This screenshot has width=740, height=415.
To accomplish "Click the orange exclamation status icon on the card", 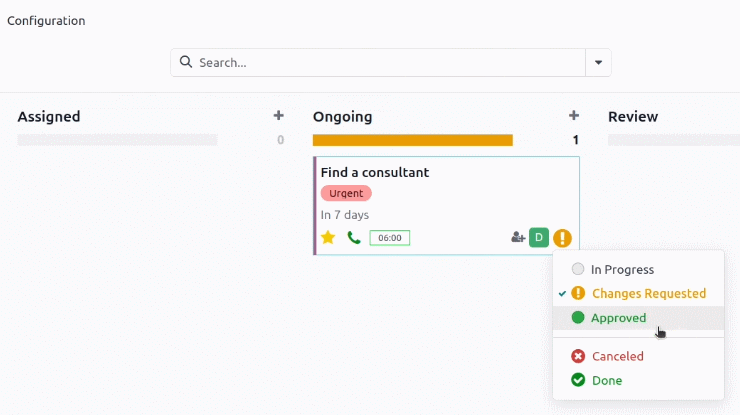I will (563, 238).
